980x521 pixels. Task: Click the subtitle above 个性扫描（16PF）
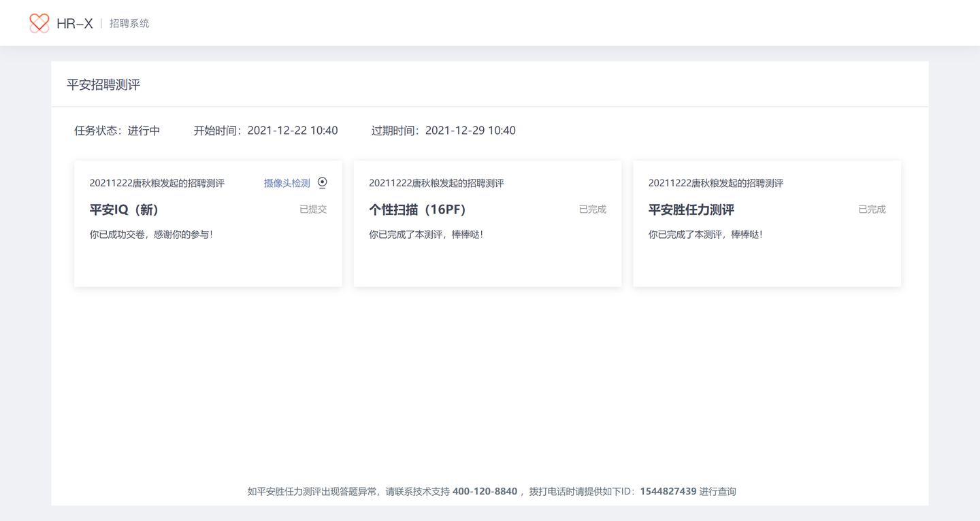click(x=436, y=183)
